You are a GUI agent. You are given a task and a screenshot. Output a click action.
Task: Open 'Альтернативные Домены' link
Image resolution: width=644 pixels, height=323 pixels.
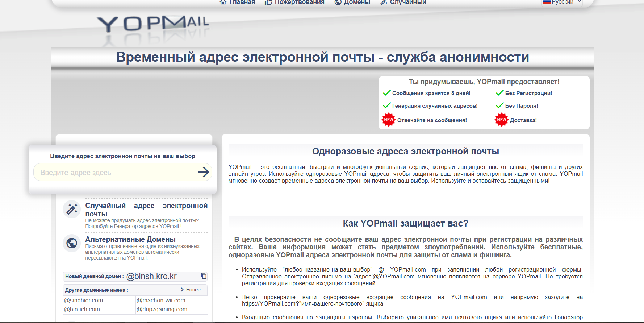tap(130, 239)
